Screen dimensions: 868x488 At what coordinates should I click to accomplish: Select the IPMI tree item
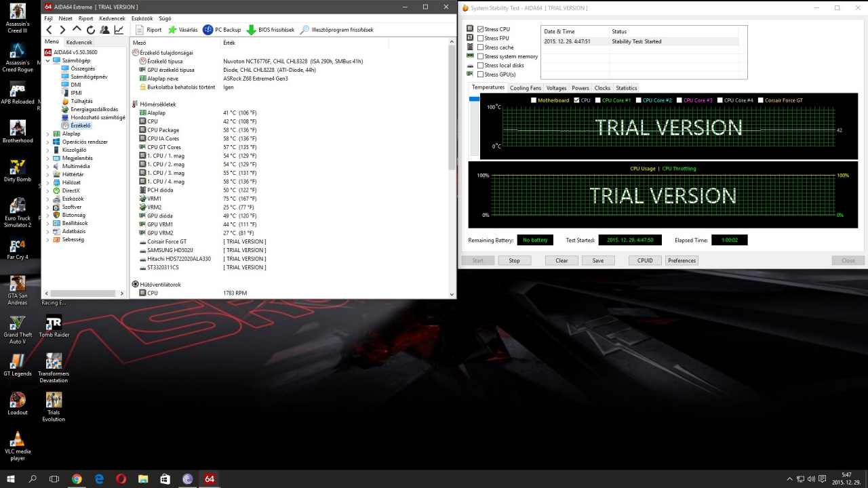point(71,93)
